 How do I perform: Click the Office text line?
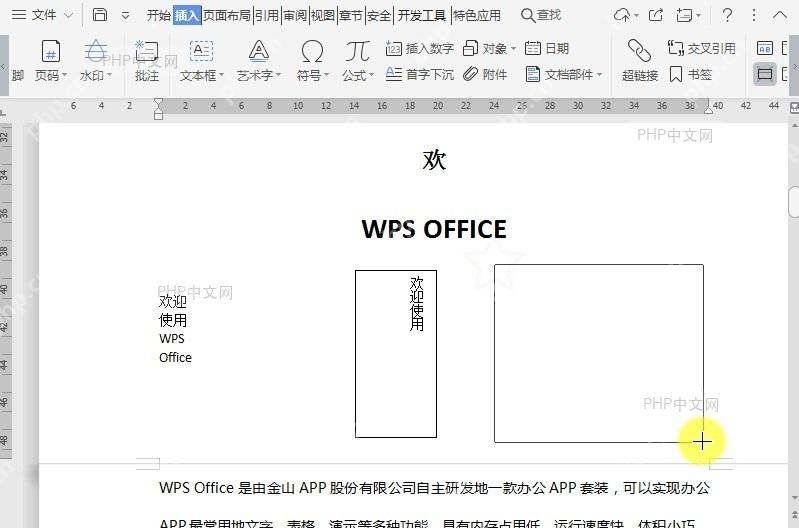pos(175,357)
